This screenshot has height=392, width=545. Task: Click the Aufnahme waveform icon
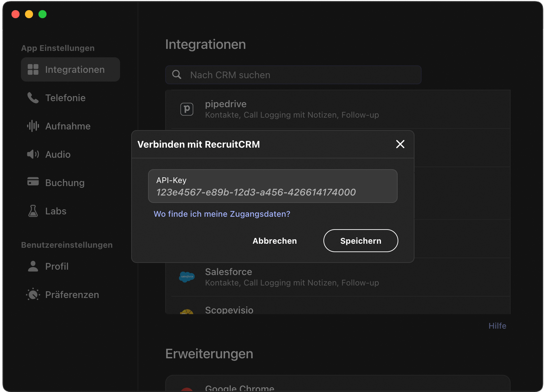point(33,126)
